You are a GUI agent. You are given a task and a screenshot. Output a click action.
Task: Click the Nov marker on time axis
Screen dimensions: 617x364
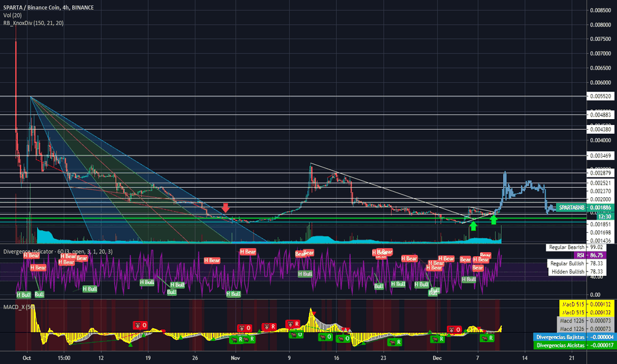coord(235,358)
